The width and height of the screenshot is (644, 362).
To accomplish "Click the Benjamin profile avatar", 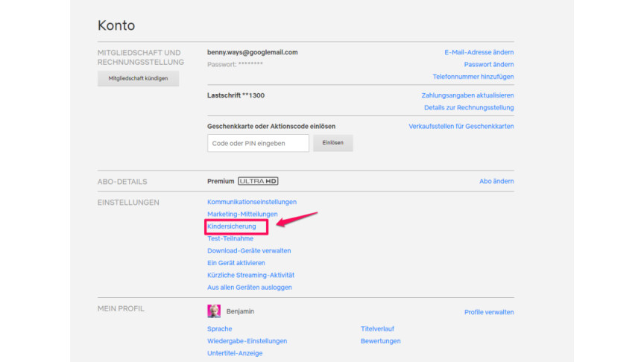I will pyautogui.click(x=214, y=311).
